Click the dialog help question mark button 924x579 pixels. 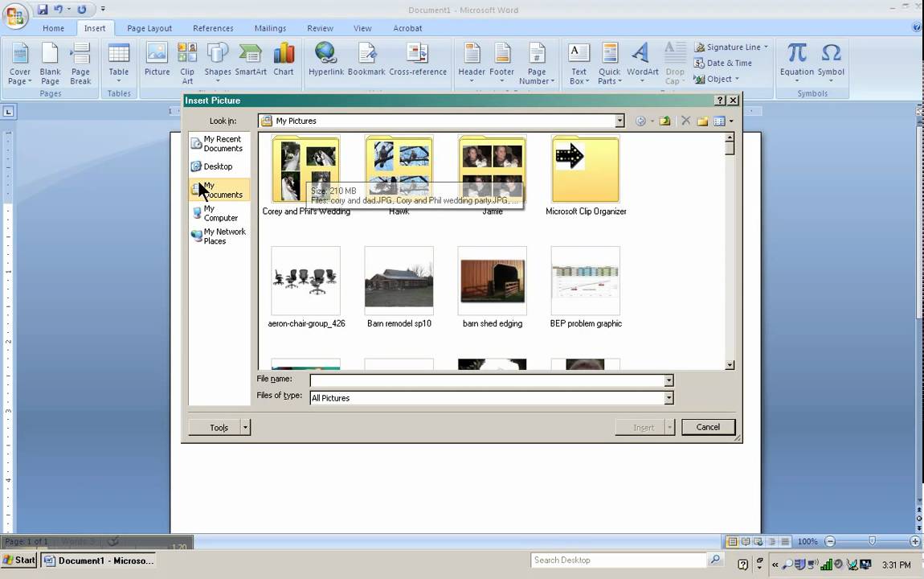tap(720, 101)
